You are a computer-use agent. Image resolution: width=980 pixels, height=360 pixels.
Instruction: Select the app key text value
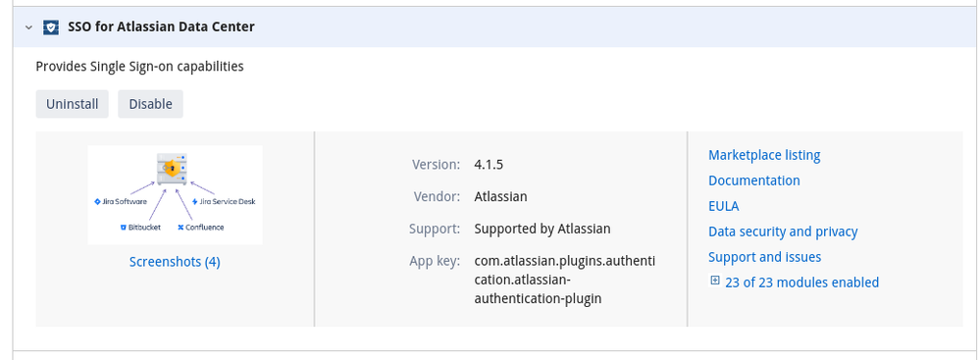[x=565, y=280]
